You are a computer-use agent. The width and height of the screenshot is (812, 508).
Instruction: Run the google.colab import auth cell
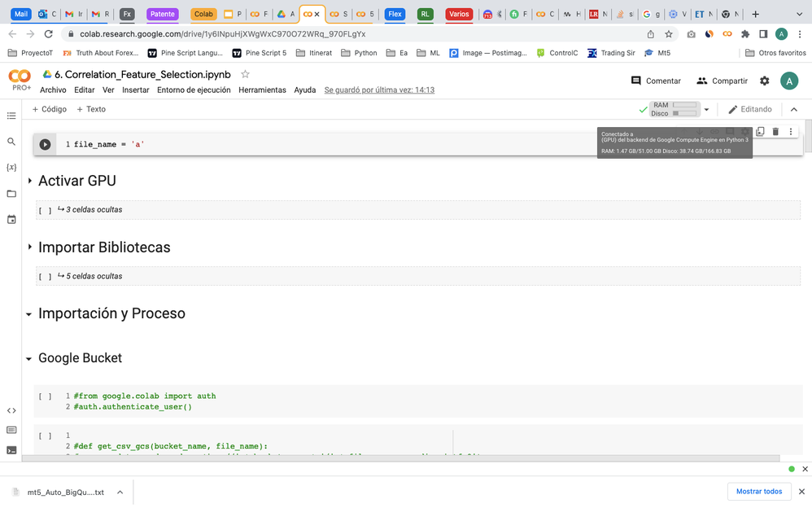pos(45,396)
